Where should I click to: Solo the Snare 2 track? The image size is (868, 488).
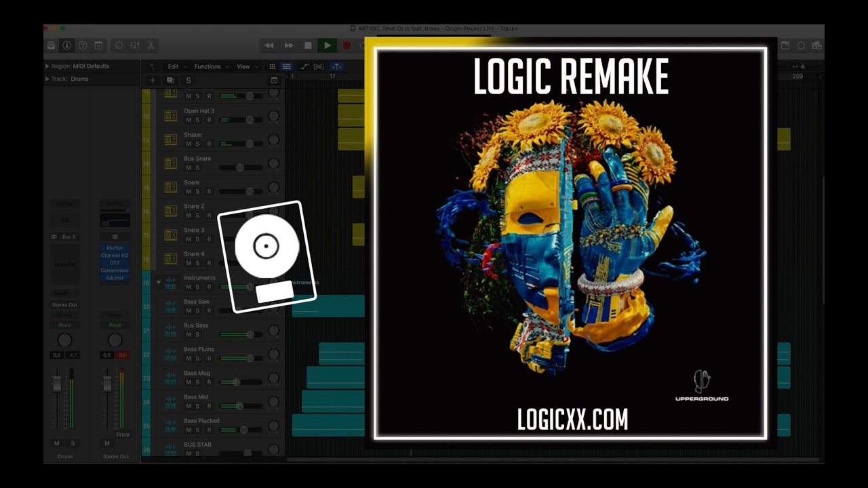coord(197,215)
